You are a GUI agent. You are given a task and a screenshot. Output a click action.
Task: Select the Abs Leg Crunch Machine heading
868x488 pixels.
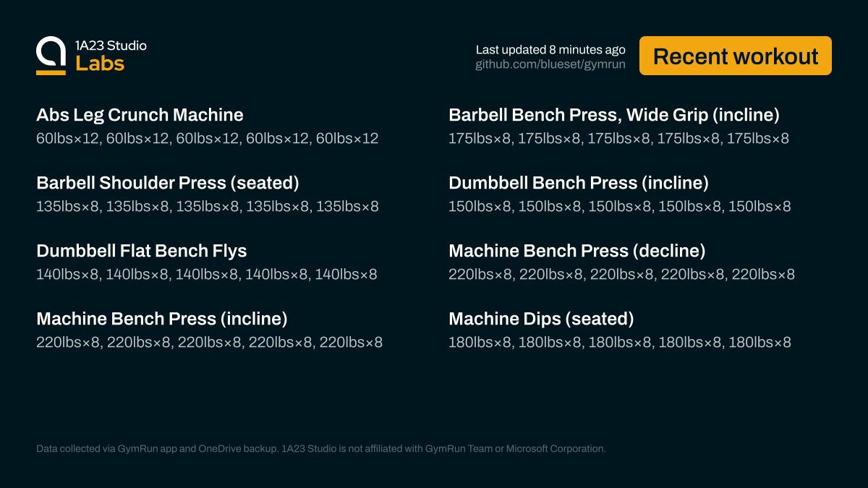tap(140, 115)
